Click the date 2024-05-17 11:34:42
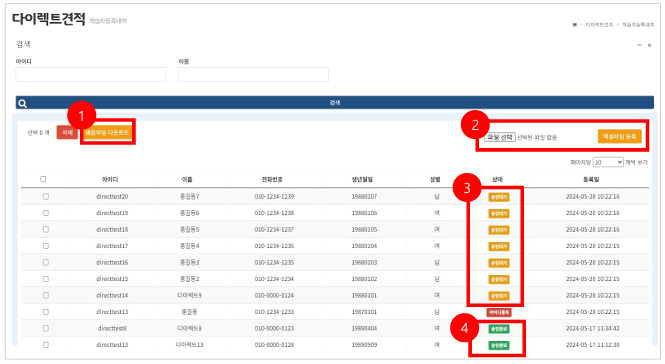Viewport: 665px width, 364px height. [x=592, y=328]
